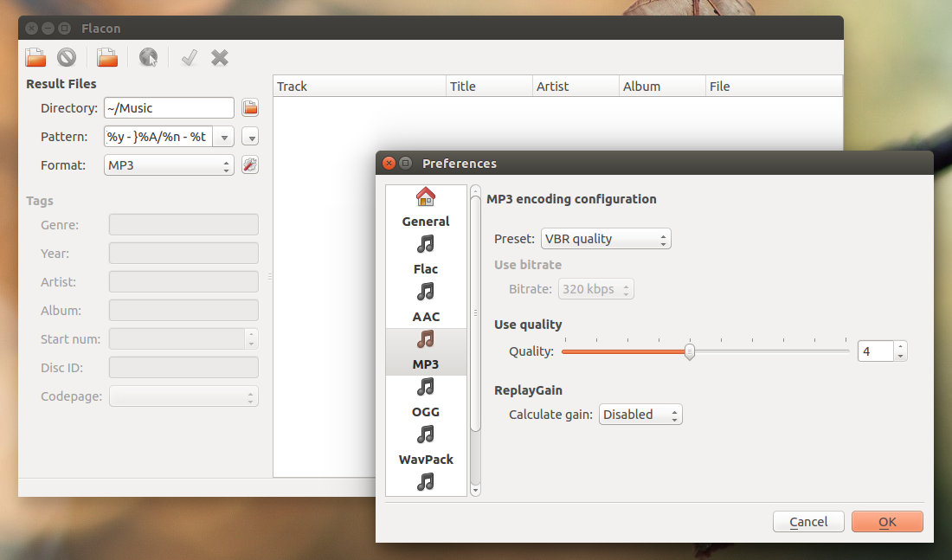Click the Genre tag field

click(x=183, y=225)
